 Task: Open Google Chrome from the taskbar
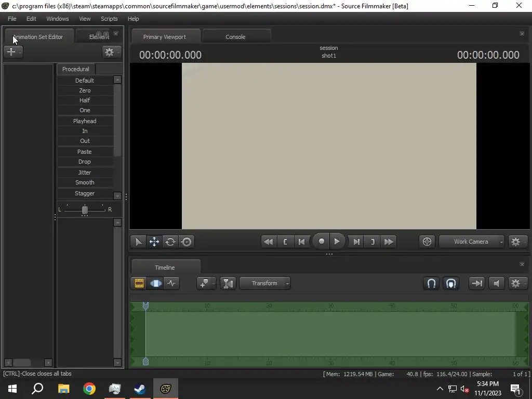[x=89, y=389]
